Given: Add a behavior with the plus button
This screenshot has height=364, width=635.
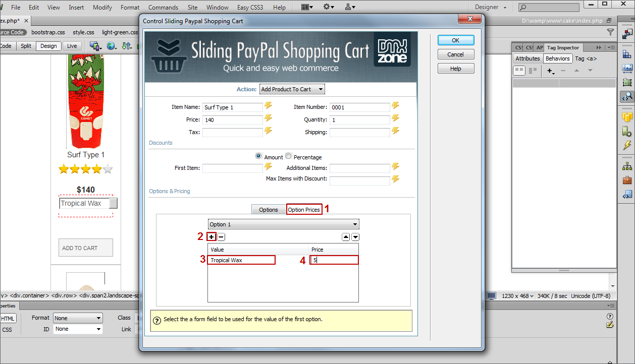Looking at the screenshot, I should click(x=550, y=71).
